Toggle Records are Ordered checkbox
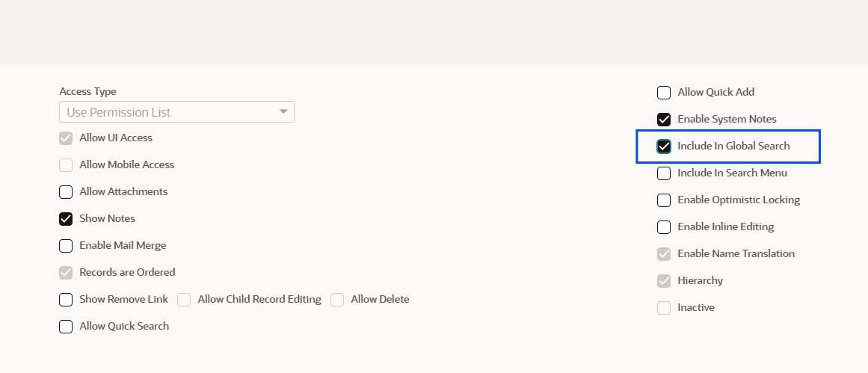The height and width of the screenshot is (373, 868). click(x=66, y=273)
